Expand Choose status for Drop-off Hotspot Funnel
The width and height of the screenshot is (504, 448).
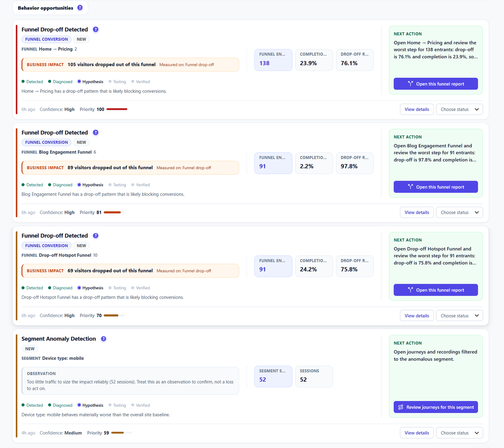click(x=459, y=315)
